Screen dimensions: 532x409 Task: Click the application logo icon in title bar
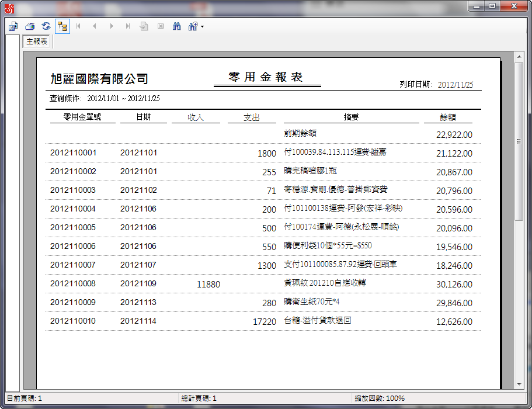(9, 9)
